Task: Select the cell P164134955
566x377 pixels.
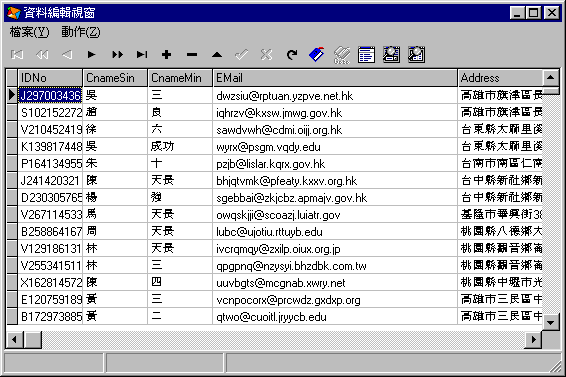Action: [50, 164]
